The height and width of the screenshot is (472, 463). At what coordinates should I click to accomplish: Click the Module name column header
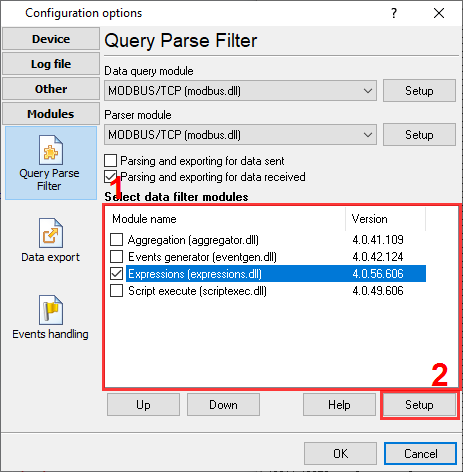click(226, 219)
